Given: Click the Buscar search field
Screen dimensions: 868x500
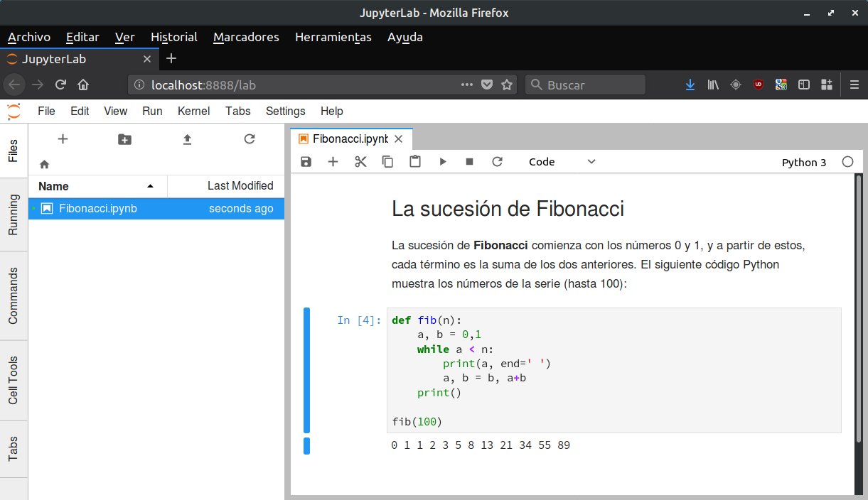Looking at the screenshot, I should (x=585, y=85).
